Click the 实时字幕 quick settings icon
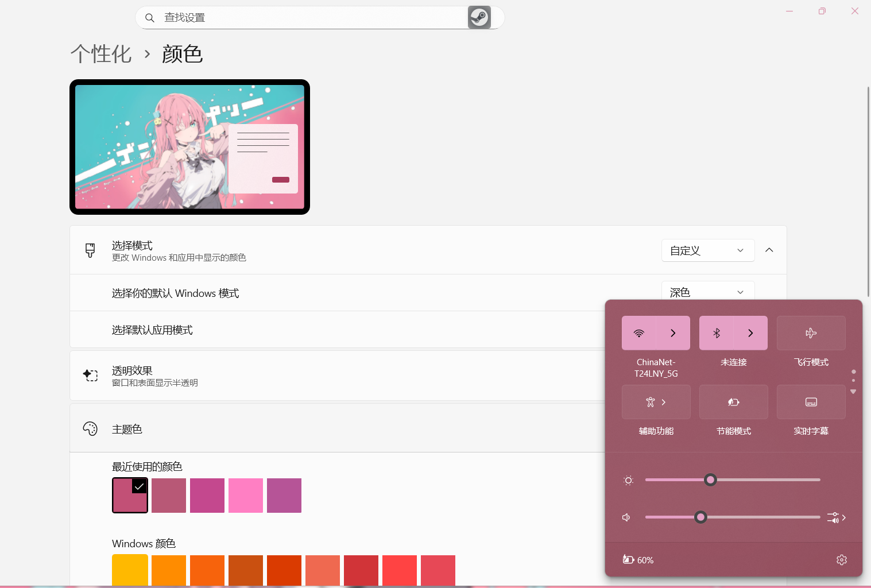871x588 pixels. (811, 402)
